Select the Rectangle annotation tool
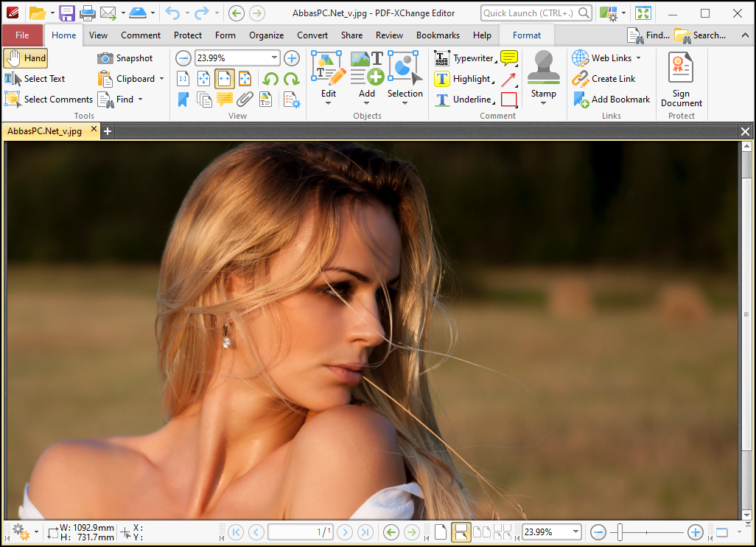Image resolution: width=756 pixels, height=547 pixels. [x=509, y=100]
